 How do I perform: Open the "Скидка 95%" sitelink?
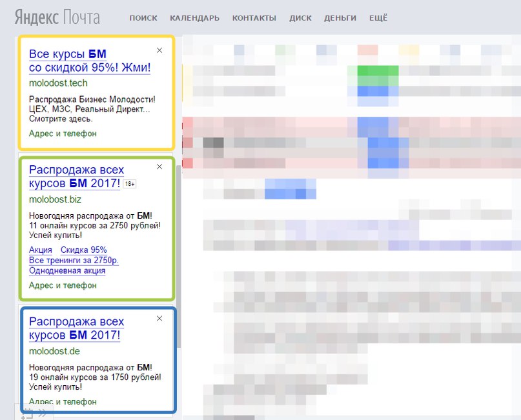click(84, 250)
